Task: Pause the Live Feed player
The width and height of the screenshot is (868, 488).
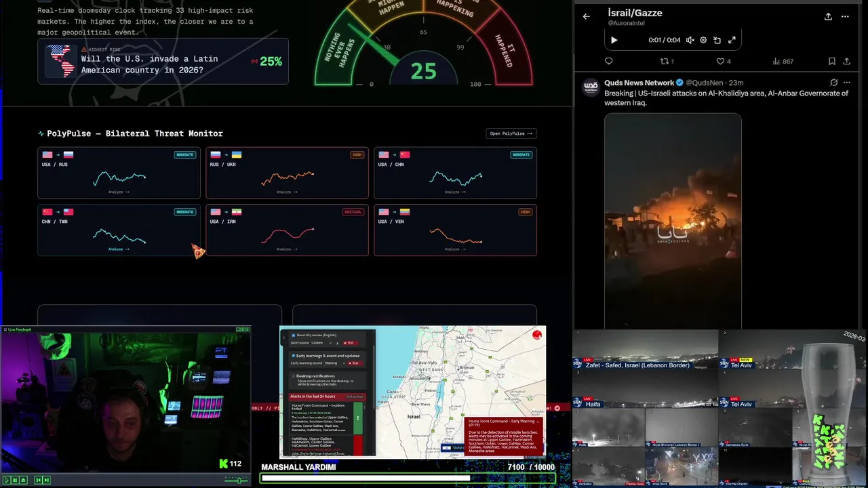Action: tap(15, 480)
